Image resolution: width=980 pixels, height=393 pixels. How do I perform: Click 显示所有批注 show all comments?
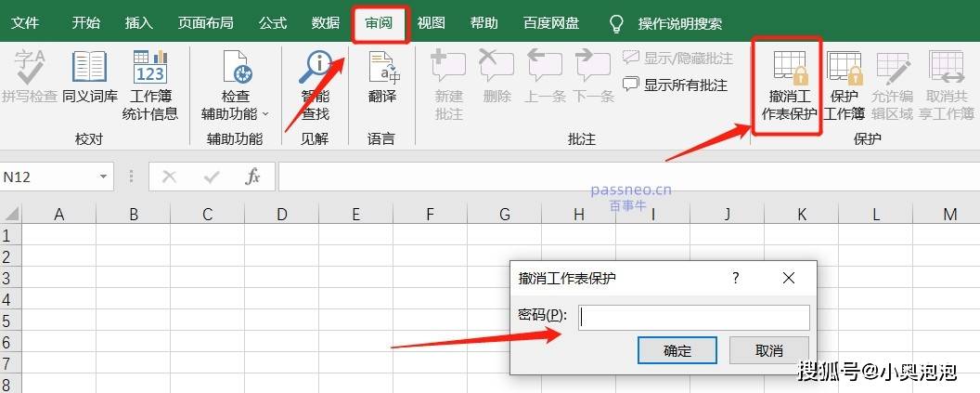tap(676, 85)
